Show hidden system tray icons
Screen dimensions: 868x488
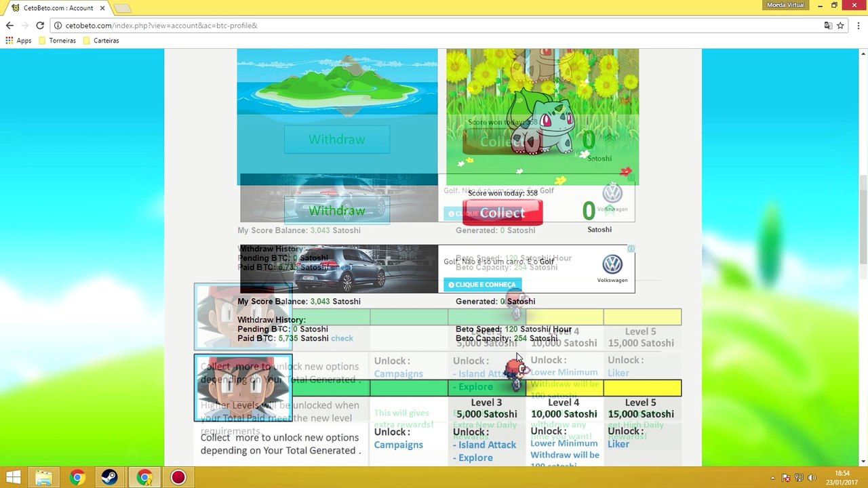[773, 478]
